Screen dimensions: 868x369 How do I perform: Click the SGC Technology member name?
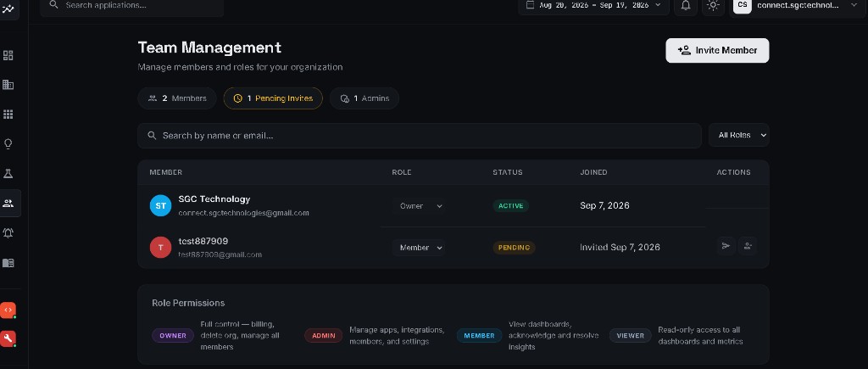(214, 198)
